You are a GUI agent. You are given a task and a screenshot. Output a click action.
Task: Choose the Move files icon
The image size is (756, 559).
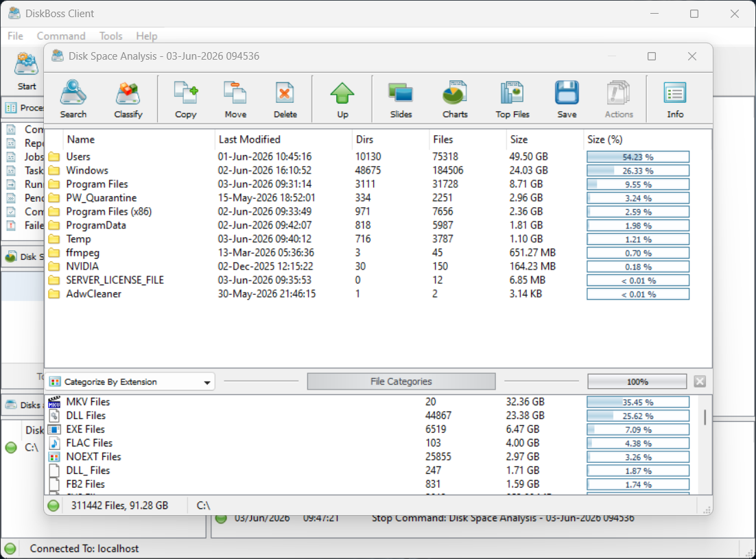235,99
